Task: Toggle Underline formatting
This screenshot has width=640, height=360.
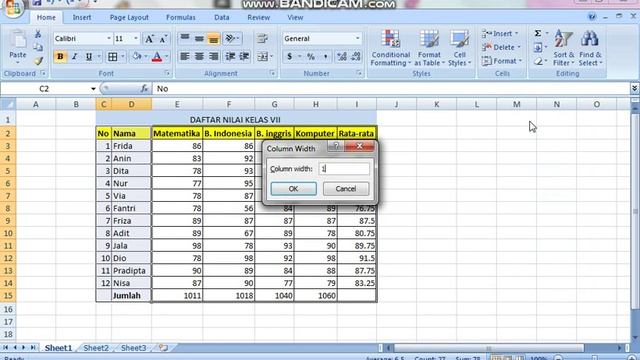Action: pos(89,56)
